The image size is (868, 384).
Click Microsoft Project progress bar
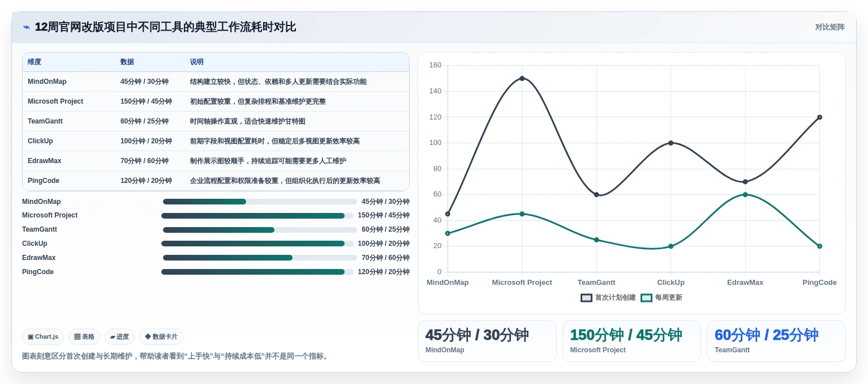pyautogui.click(x=257, y=216)
